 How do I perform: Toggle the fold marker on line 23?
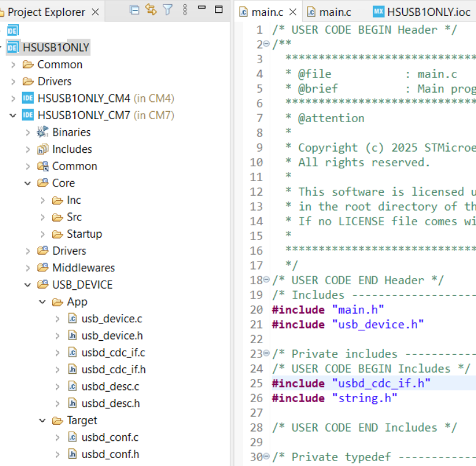click(266, 353)
